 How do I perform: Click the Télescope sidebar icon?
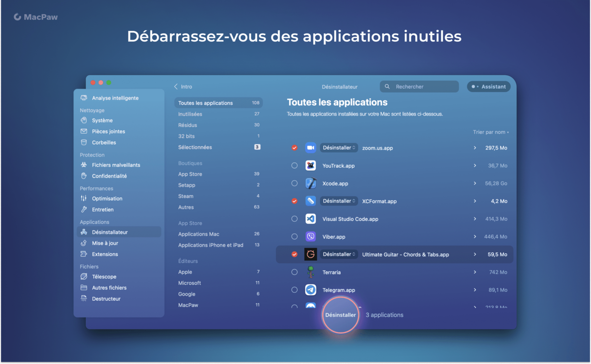coord(84,277)
